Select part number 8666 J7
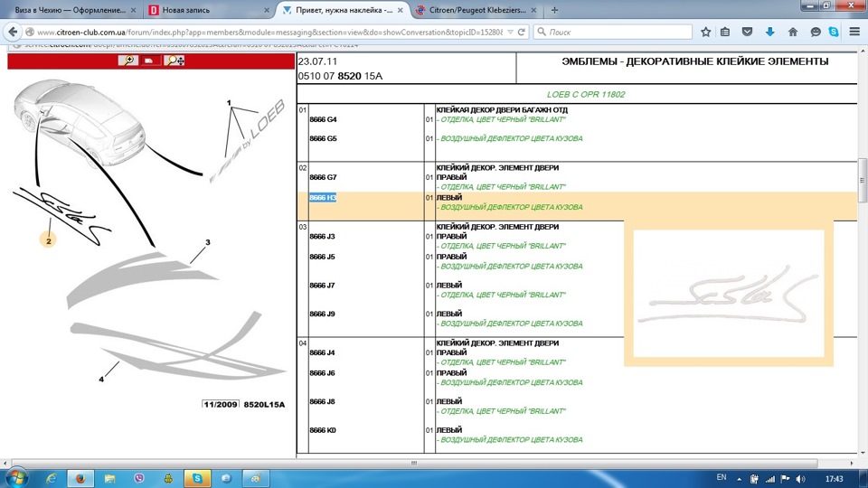868x488 pixels. click(322, 286)
